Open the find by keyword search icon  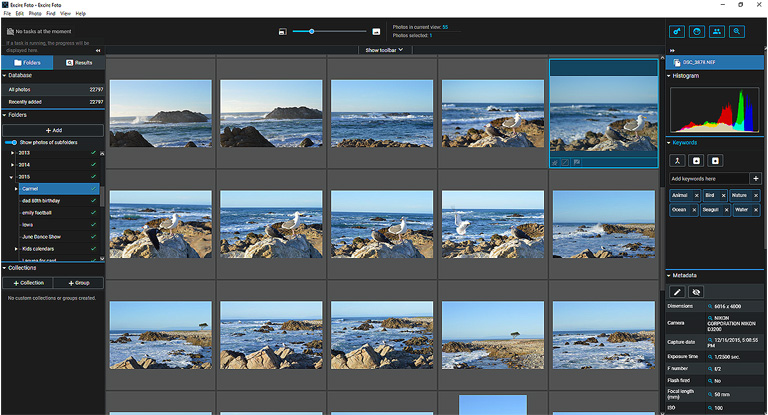677,32
